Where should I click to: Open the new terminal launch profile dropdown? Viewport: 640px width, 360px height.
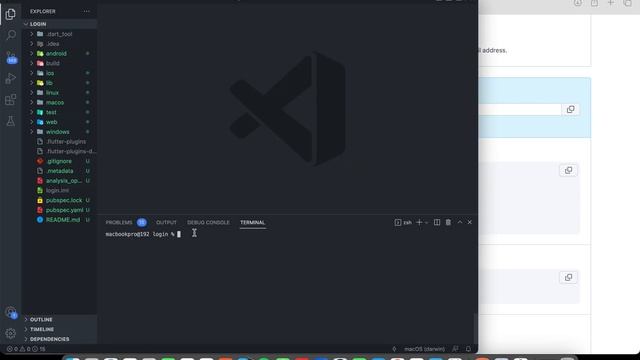coord(427,223)
